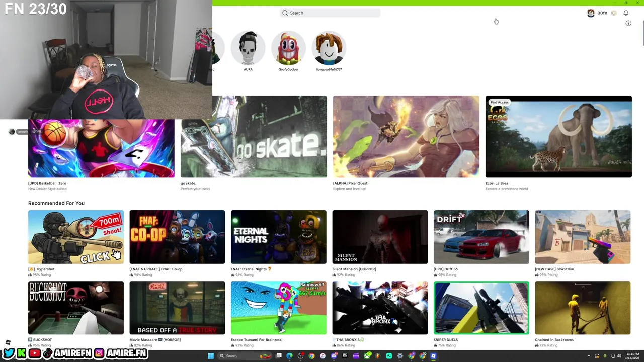Click the magnifier icon in Roblox search

coord(285,13)
